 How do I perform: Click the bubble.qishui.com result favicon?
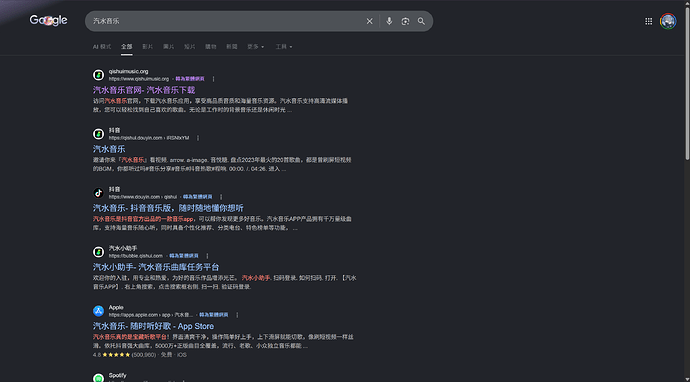tap(99, 252)
